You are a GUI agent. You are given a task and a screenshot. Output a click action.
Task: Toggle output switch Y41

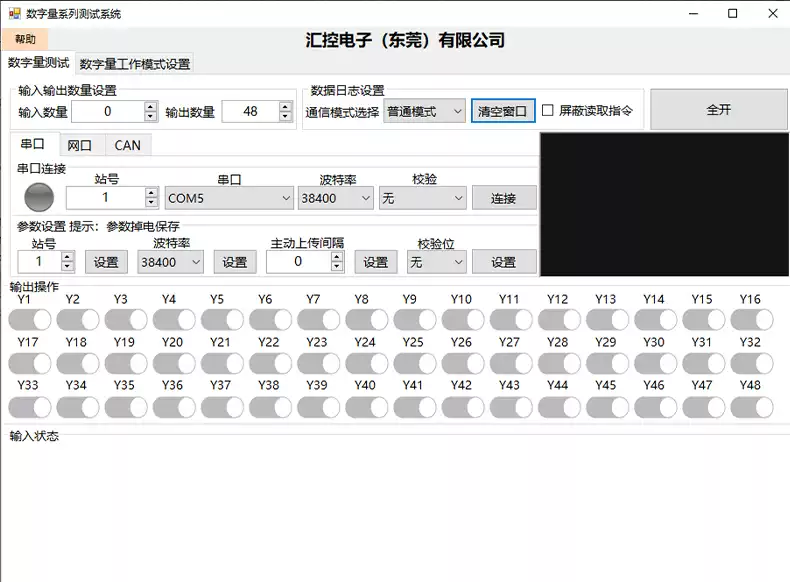pyautogui.click(x=415, y=407)
